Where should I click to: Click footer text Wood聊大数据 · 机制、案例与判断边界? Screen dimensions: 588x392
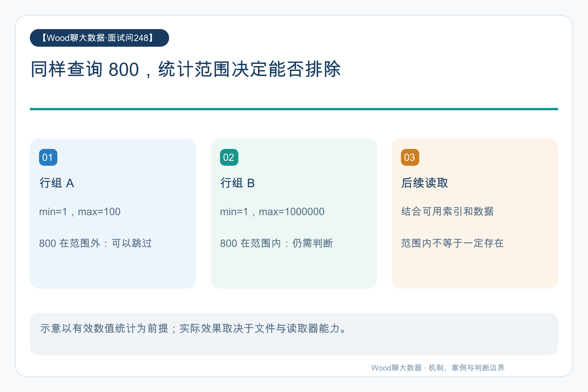pos(438,368)
